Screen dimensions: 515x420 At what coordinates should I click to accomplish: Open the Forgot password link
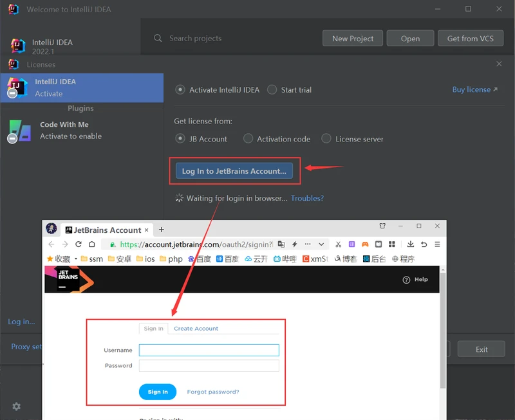tap(212, 392)
